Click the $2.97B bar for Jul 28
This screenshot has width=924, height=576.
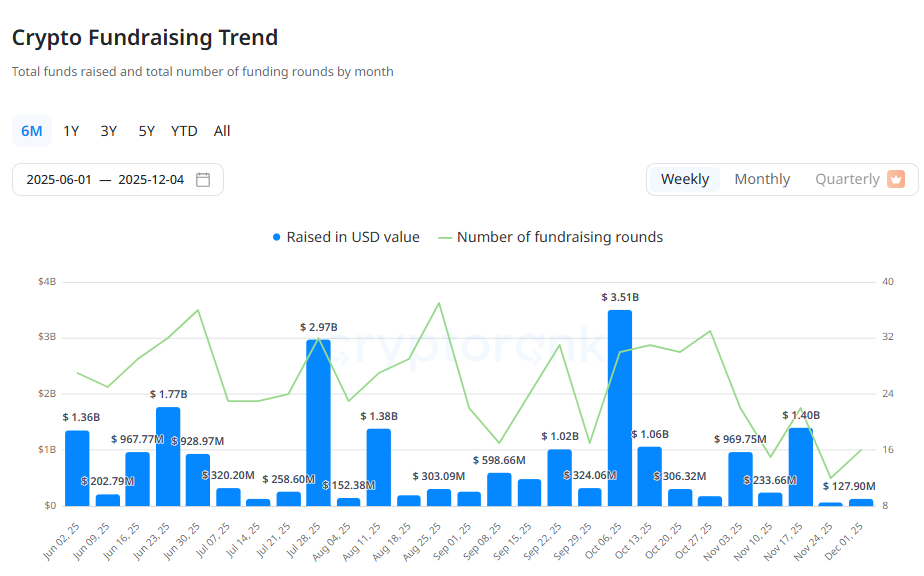point(319,423)
